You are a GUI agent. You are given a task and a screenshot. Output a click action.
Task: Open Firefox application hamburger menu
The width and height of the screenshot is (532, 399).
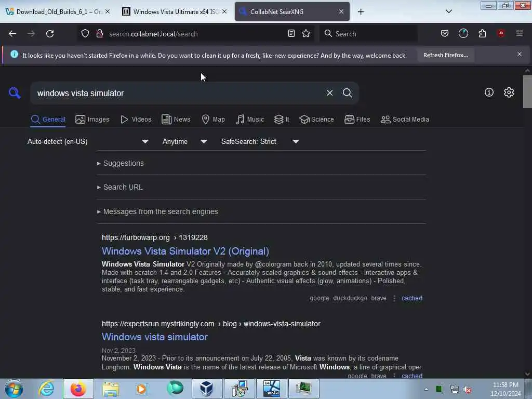520,33
